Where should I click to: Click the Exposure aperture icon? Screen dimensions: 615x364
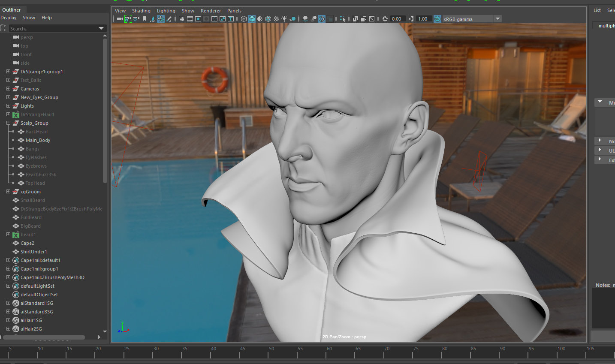(x=385, y=19)
